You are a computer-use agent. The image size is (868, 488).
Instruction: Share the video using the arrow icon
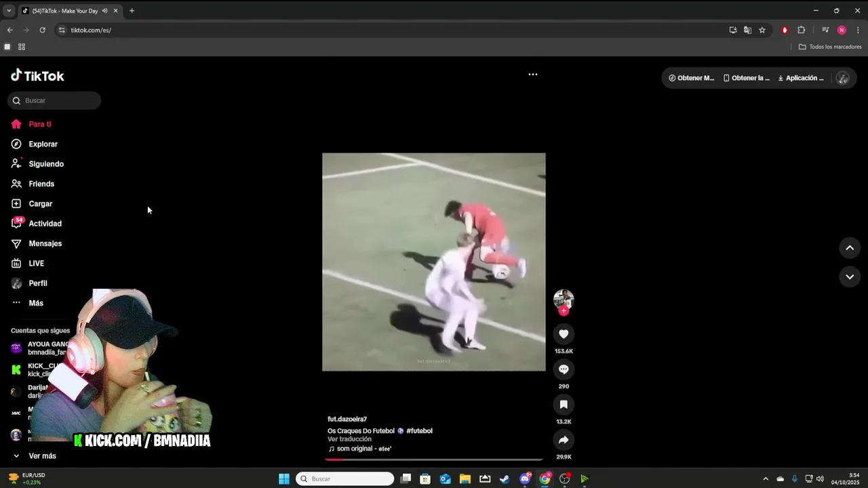(x=564, y=440)
